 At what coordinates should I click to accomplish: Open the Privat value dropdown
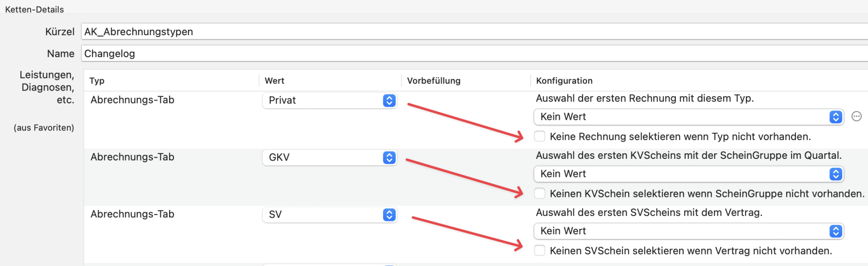[329, 100]
